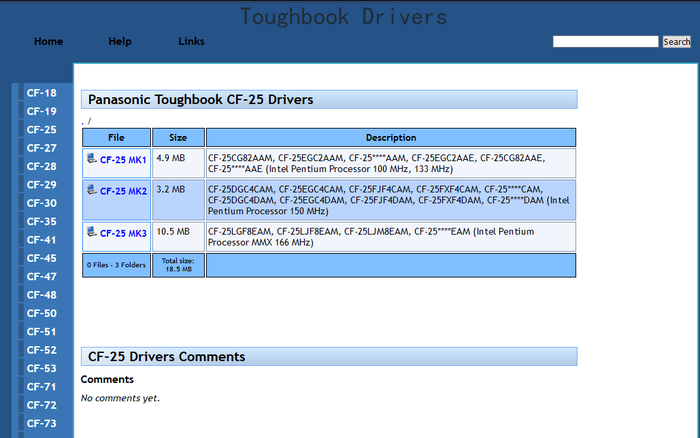The height and width of the screenshot is (438, 700).
Task: Open the CF-25 MK3 folder link
Action: coord(123,234)
